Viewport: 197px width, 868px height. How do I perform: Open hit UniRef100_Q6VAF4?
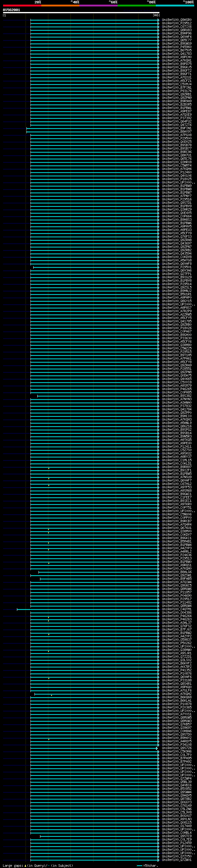(x=176, y=37)
